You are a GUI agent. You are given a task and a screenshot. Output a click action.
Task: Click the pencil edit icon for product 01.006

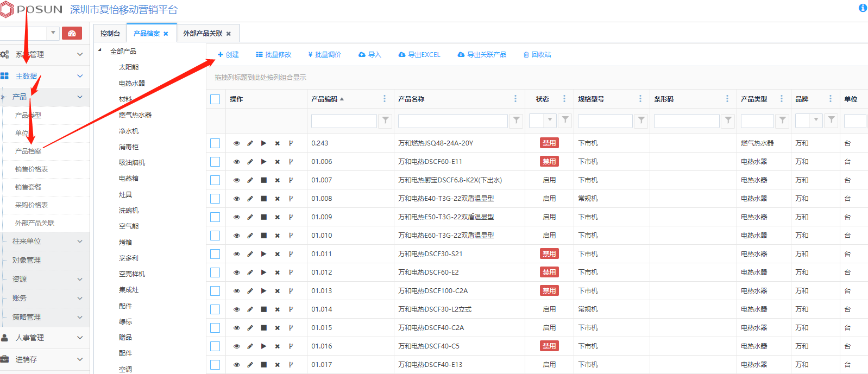click(x=250, y=162)
